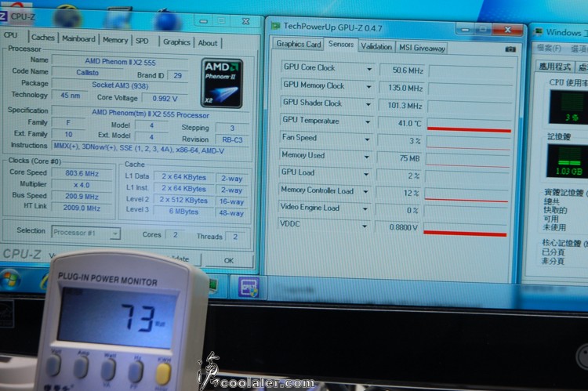Viewport: 588px width, 391px height.
Task: Click the 41.0 °C temperature value
Action: (x=401, y=123)
